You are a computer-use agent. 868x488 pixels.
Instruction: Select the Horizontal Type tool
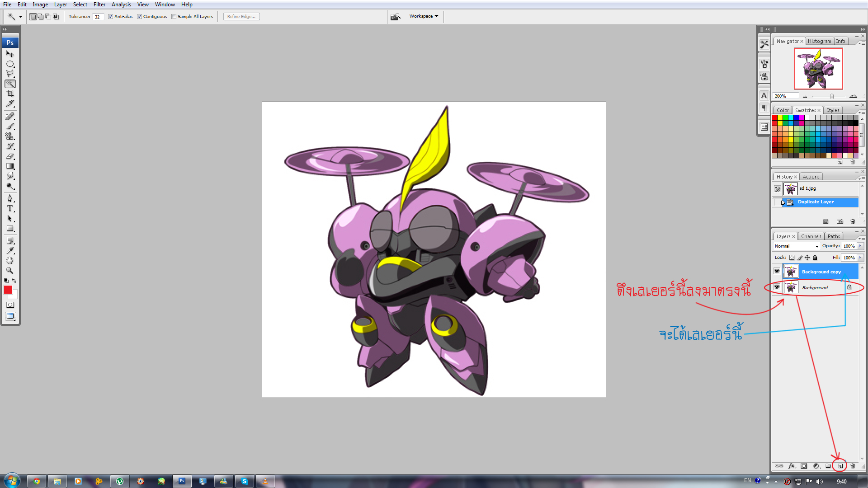[10, 208]
